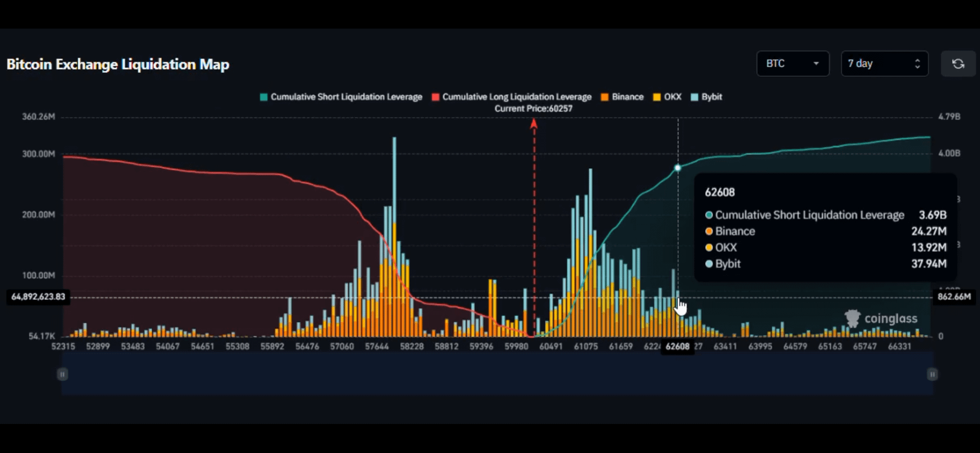
Task: Click the 54651 x-axis price label
Action: [202, 346]
